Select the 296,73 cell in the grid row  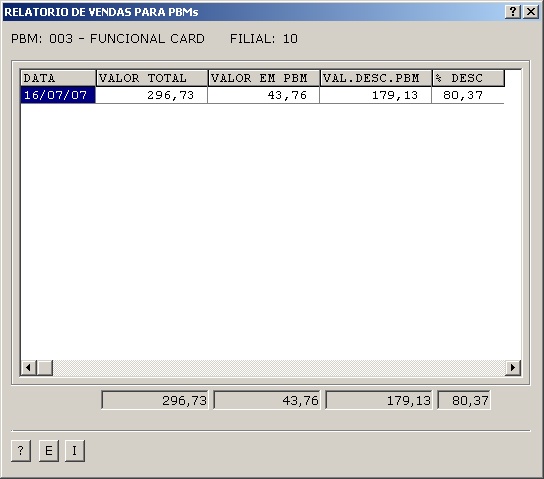point(152,95)
